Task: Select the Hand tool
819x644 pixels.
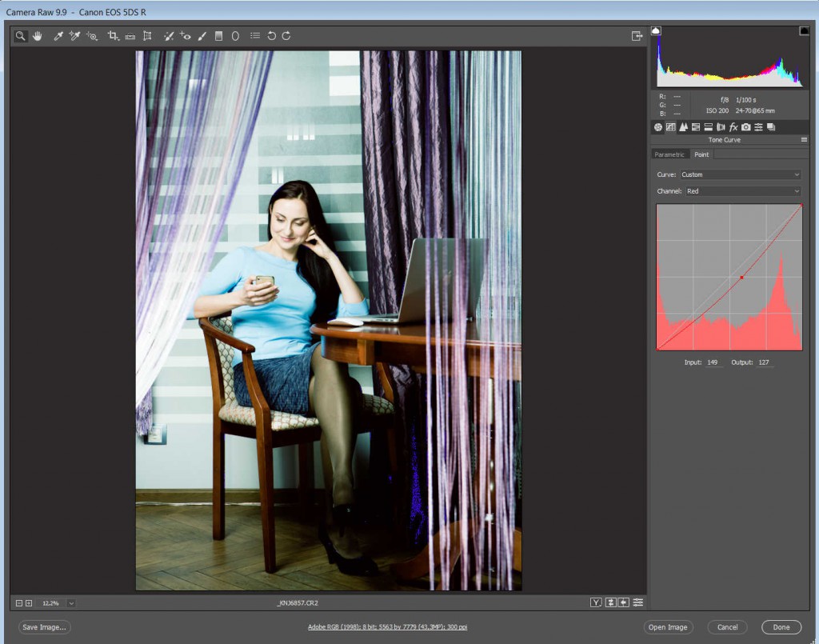Action: 37,36
